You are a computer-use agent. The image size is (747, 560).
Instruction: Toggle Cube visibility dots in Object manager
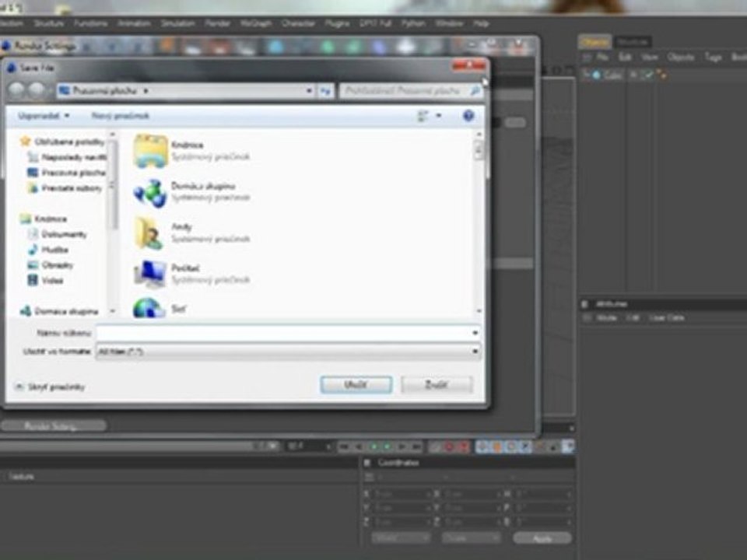click(634, 75)
